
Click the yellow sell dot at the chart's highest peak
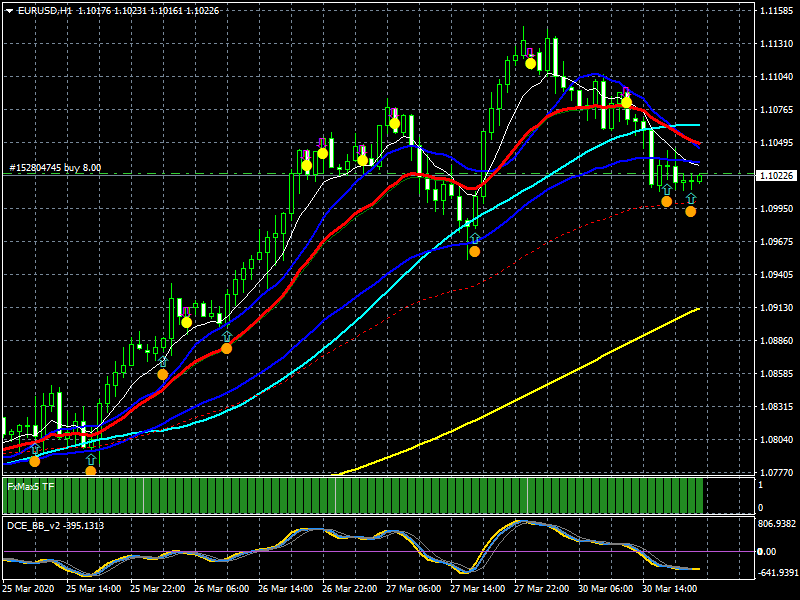531,63
